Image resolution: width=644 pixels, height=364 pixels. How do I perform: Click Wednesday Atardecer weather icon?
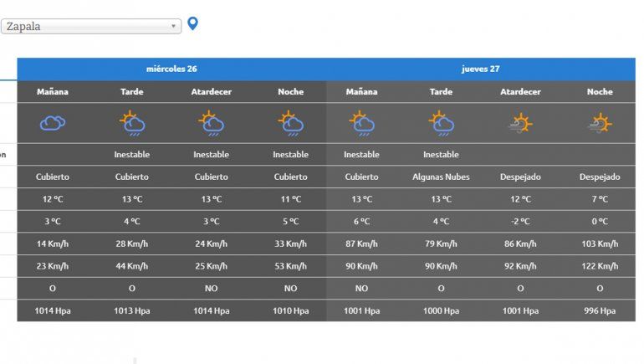(211, 124)
